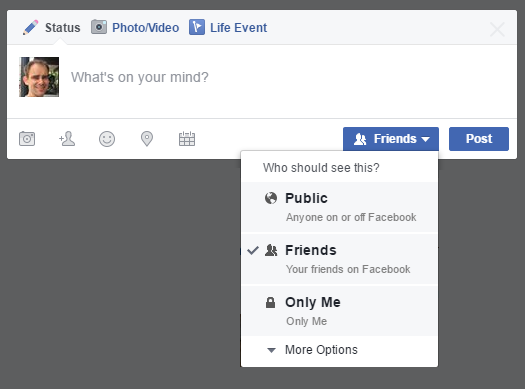Screen dimensions: 525x389
Task: Click the blue Post button
Action: click(x=479, y=139)
